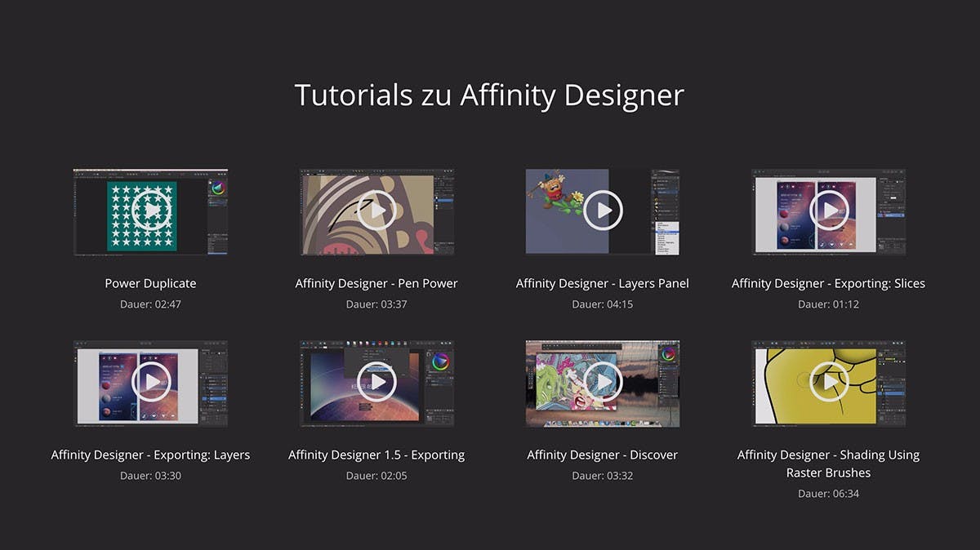Click the 'Tutorials zu Affinity Designer' heading

489,95
